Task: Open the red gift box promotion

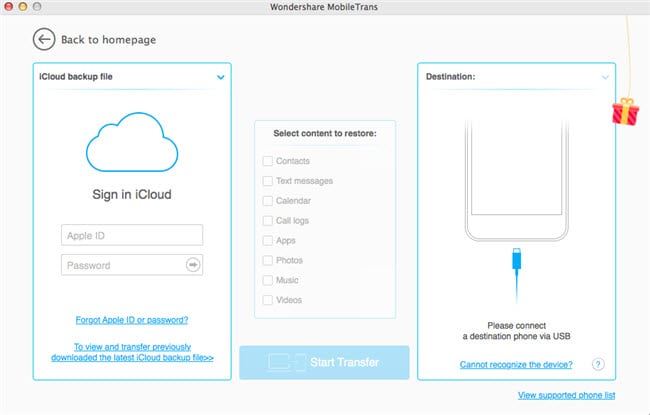Action: click(626, 112)
